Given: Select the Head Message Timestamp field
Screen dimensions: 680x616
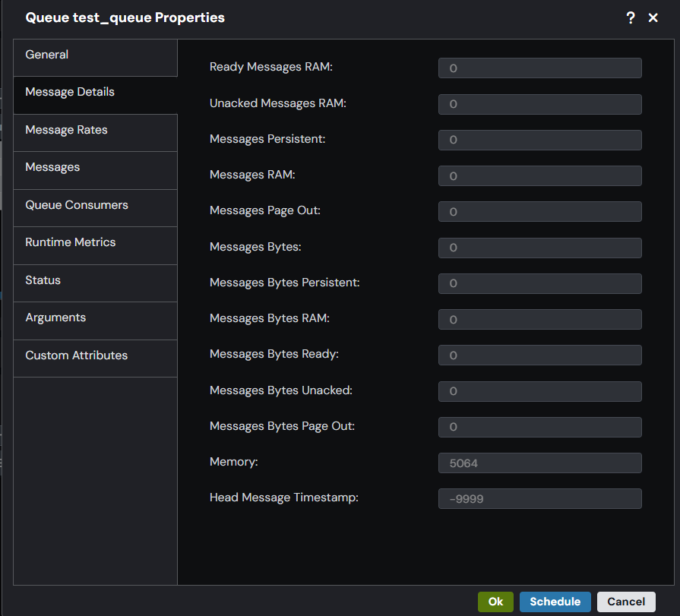Looking at the screenshot, I should 540,498.
